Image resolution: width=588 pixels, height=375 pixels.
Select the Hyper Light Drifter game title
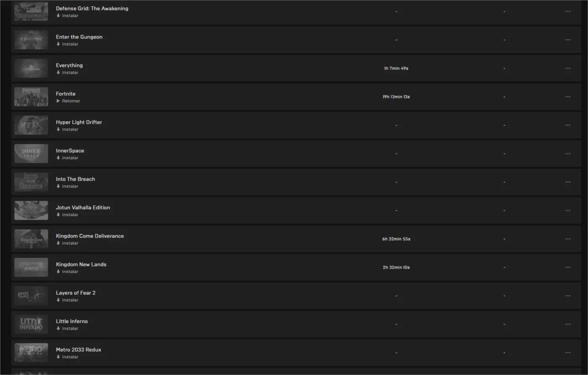tap(79, 122)
